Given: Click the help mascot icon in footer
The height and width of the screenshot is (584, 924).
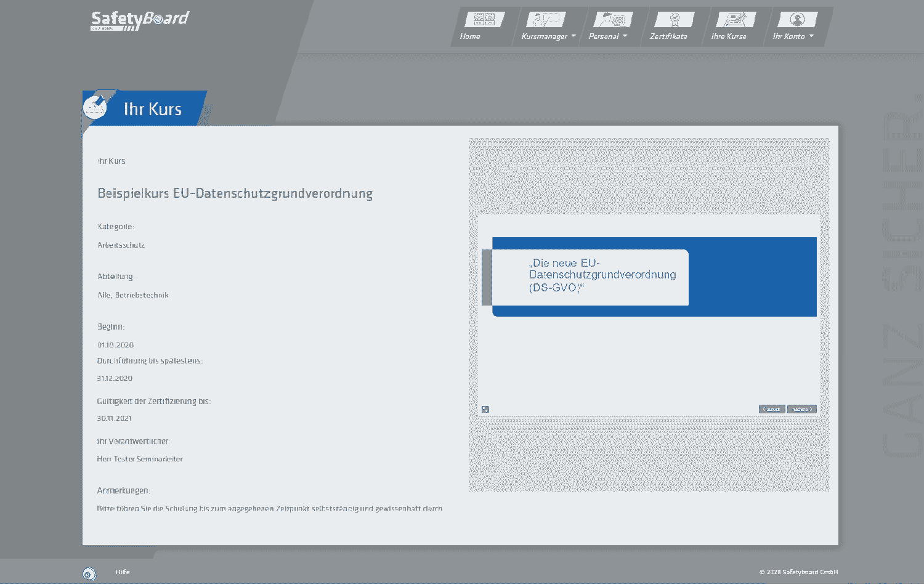Looking at the screenshot, I should pos(89,574).
